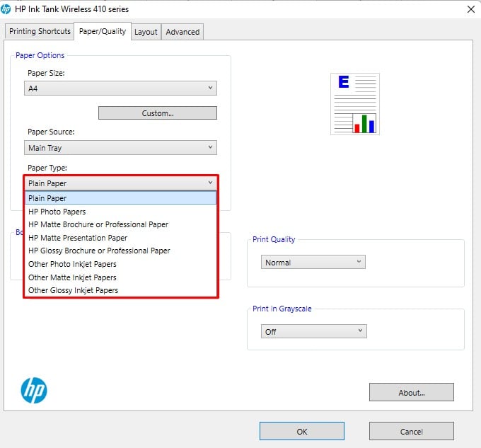Expand the Print in Grayscale dropdown set to Off

coord(314,331)
